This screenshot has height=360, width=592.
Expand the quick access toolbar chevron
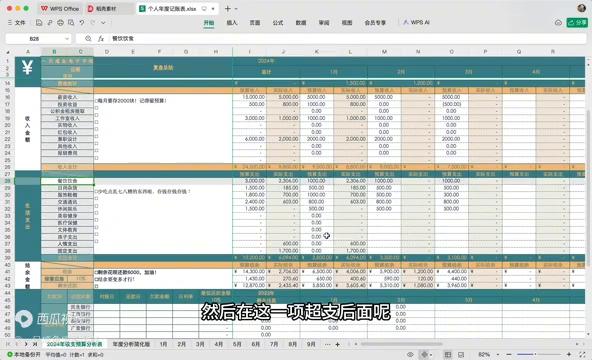[x=103, y=23]
